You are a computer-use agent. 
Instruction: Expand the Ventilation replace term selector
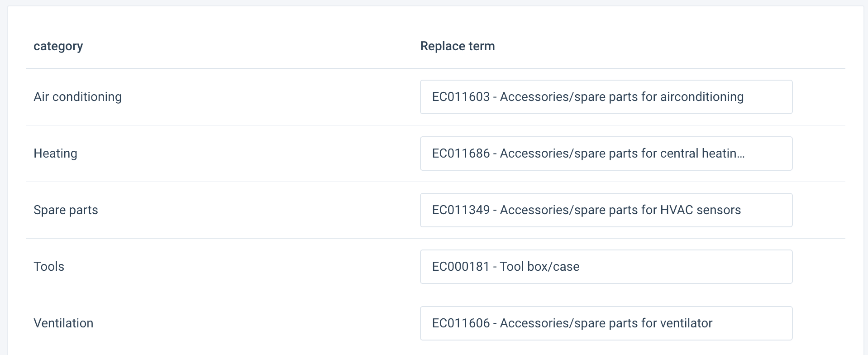coord(606,323)
